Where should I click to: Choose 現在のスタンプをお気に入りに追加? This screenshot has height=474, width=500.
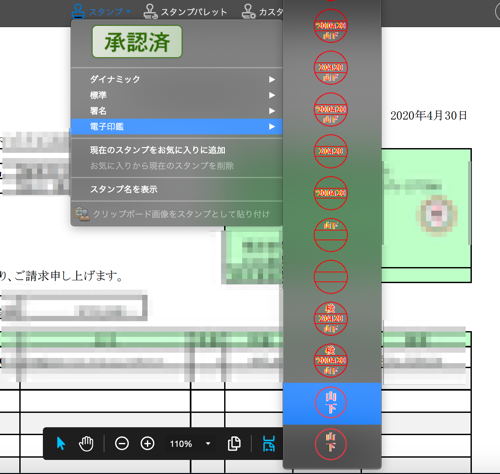157,150
